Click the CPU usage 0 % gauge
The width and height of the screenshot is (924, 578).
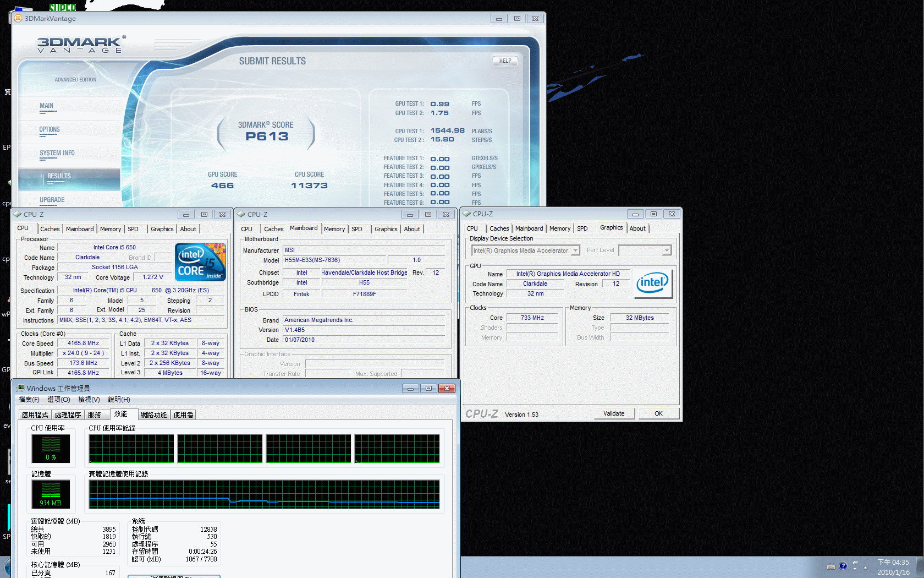tap(51, 448)
